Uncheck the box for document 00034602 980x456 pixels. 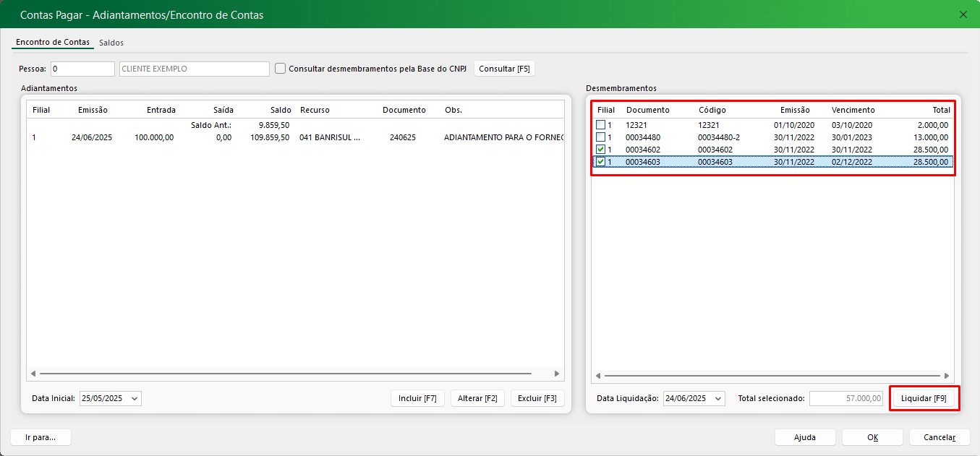click(600, 150)
